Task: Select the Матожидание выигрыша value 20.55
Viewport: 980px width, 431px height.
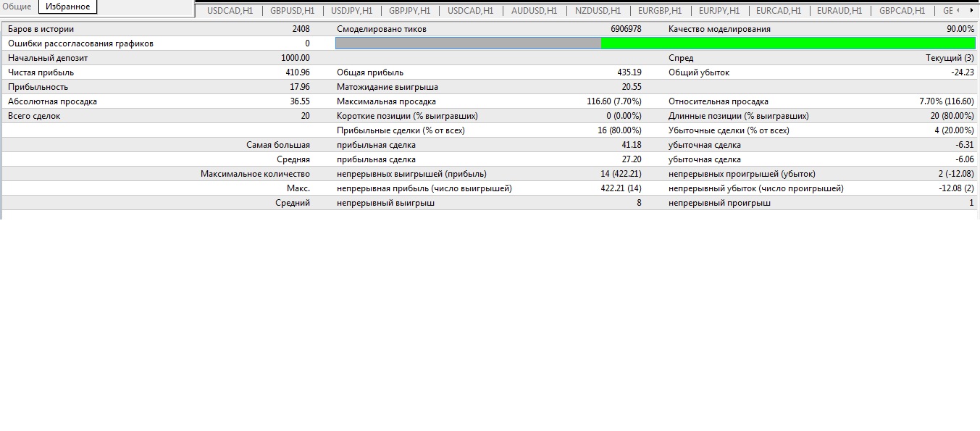Action: (632, 87)
